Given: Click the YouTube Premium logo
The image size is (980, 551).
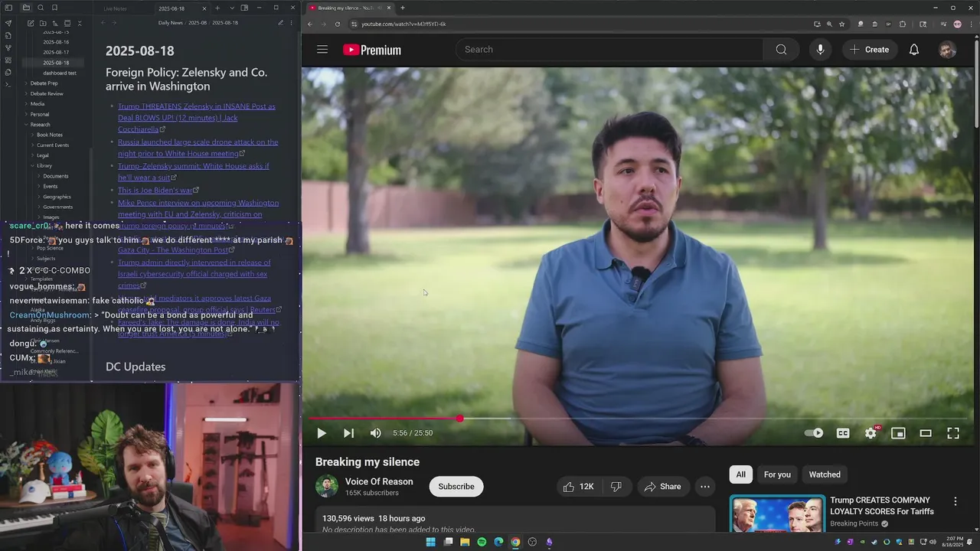Looking at the screenshot, I should click(372, 50).
